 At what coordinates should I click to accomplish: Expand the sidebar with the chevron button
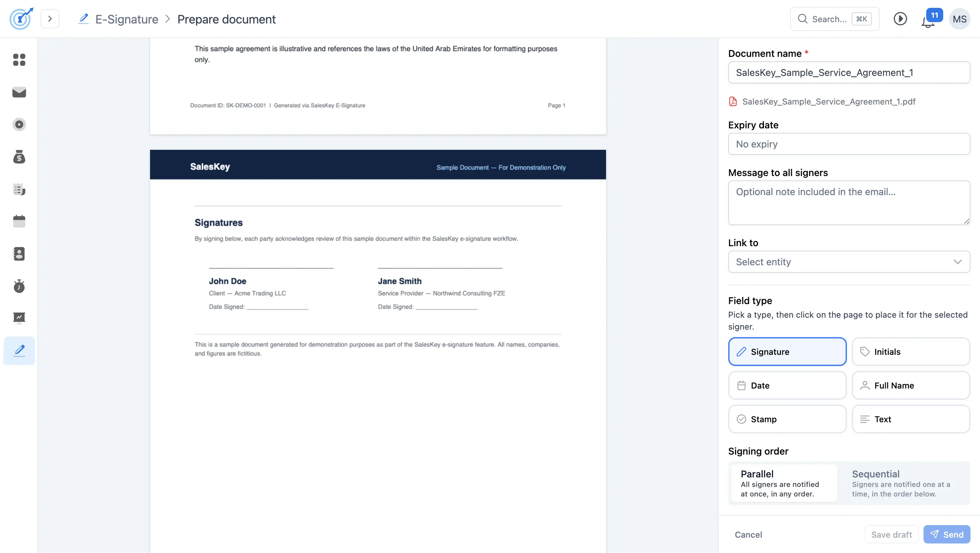(50, 19)
